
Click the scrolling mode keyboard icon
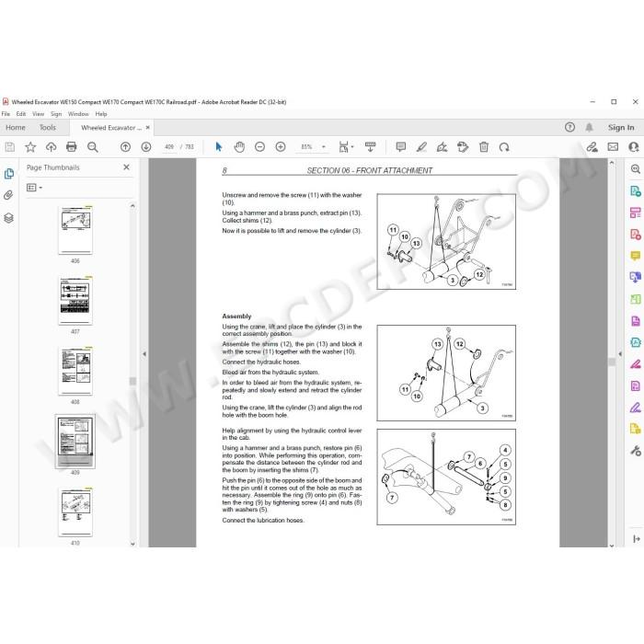[x=370, y=146]
